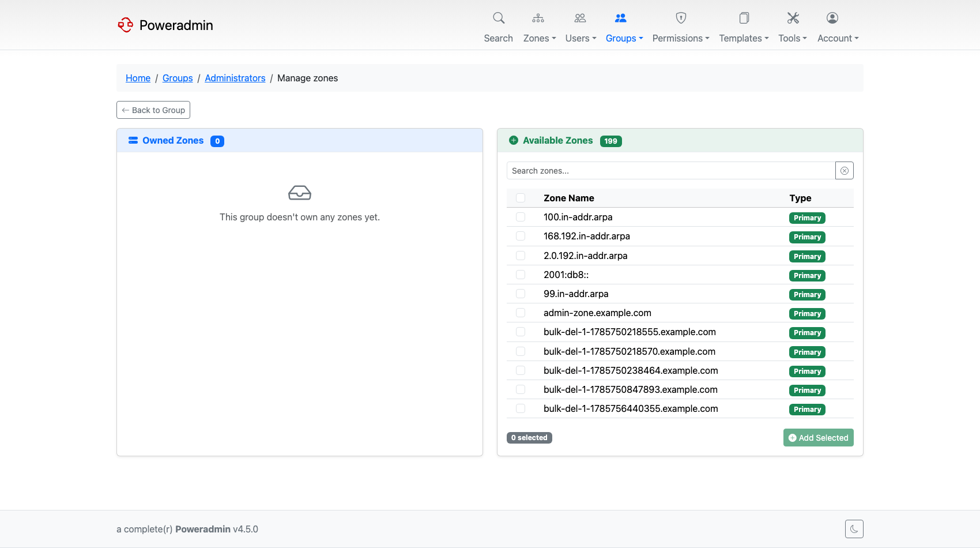Toggle dark mode moon icon
The height and width of the screenshot is (548, 980).
point(854,529)
